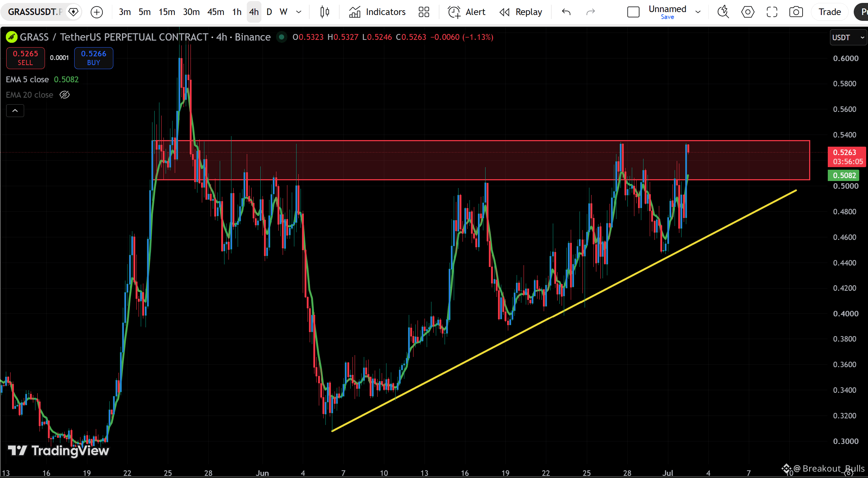This screenshot has width=868, height=478.
Task: Enter fullscreen mode
Action: [x=772, y=12]
